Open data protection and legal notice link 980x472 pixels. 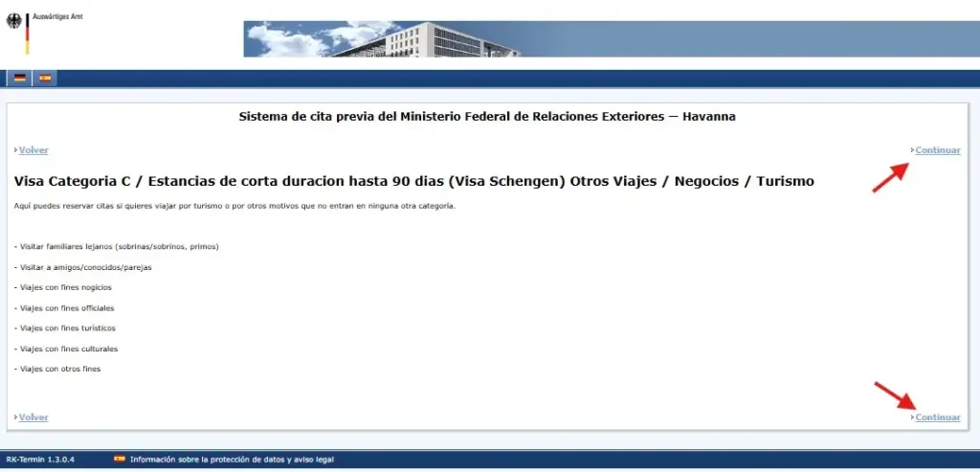point(232,460)
